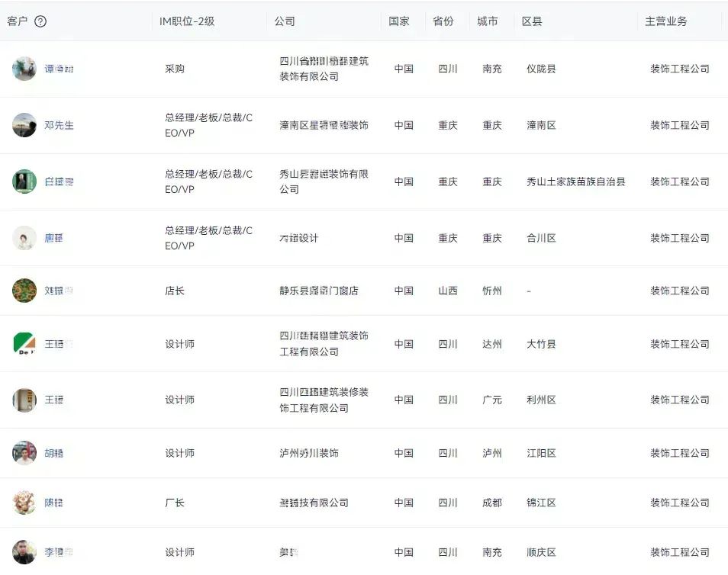
Task: Select the 采购 position cell in first row
Action: [x=176, y=68]
